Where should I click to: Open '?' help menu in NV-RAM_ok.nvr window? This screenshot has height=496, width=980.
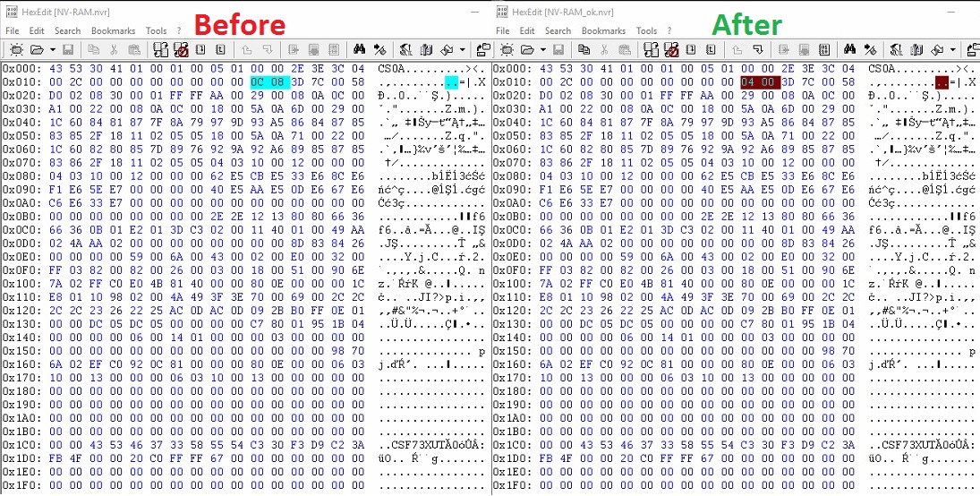click(x=669, y=30)
